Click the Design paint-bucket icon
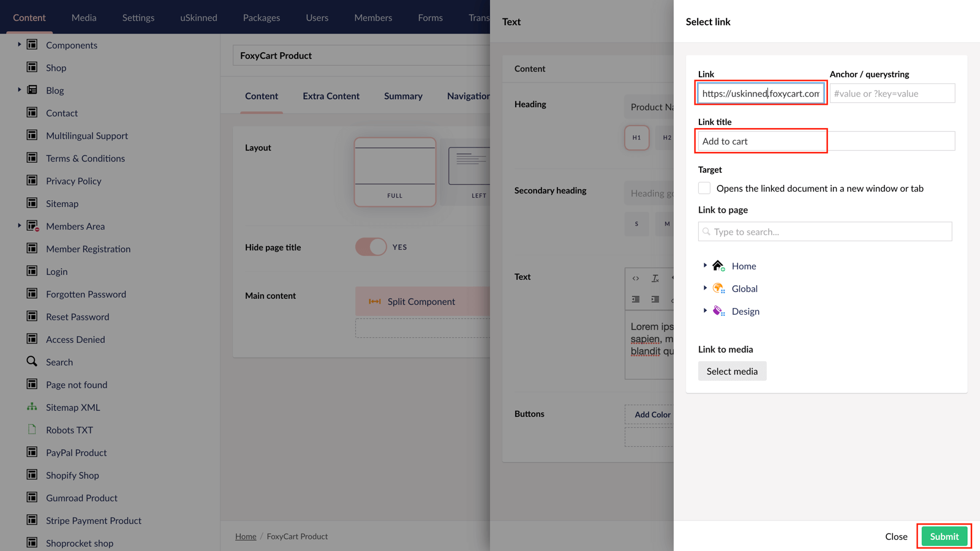 tap(717, 311)
